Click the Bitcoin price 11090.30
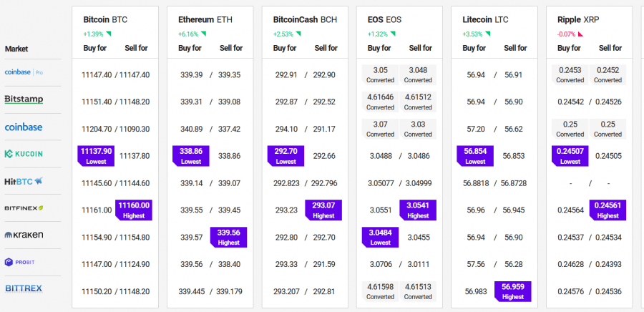This screenshot has width=644, height=312. pos(135,129)
